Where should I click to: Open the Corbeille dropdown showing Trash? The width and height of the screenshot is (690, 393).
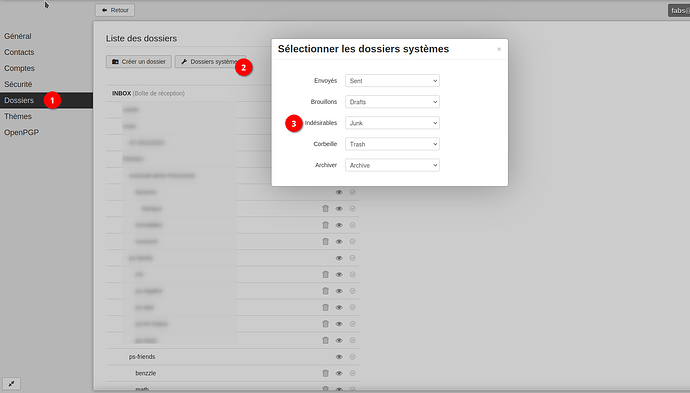[392, 144]
